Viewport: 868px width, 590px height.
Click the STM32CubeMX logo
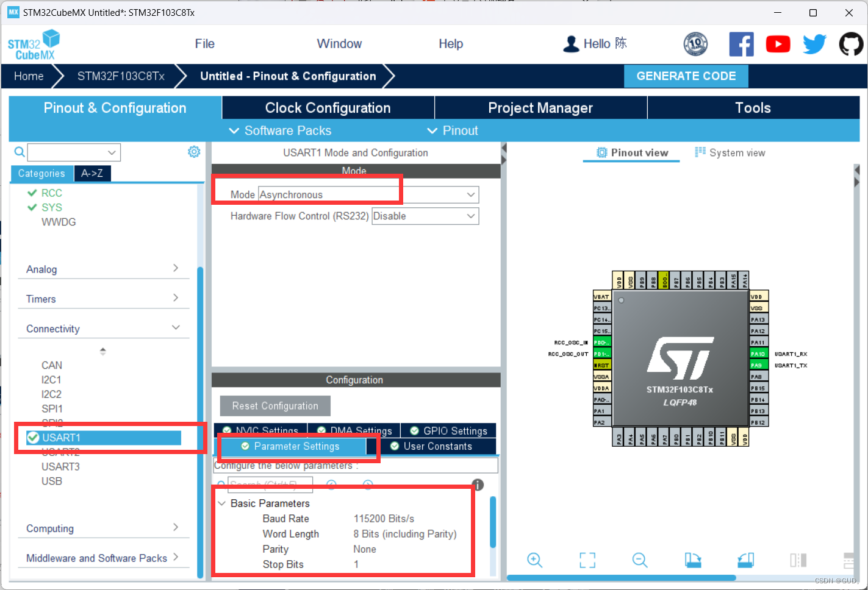tap(34, 44)
